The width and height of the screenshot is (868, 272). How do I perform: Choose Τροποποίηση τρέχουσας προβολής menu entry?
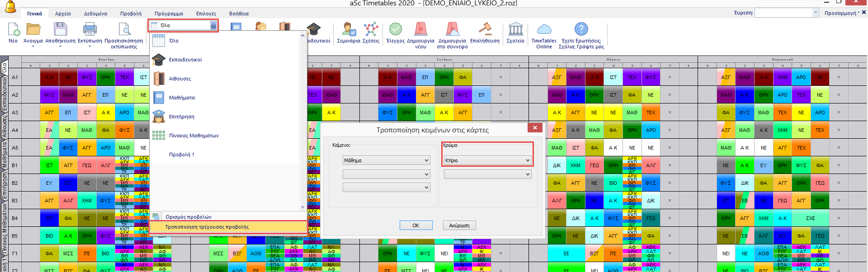click(x=207, y=227)
